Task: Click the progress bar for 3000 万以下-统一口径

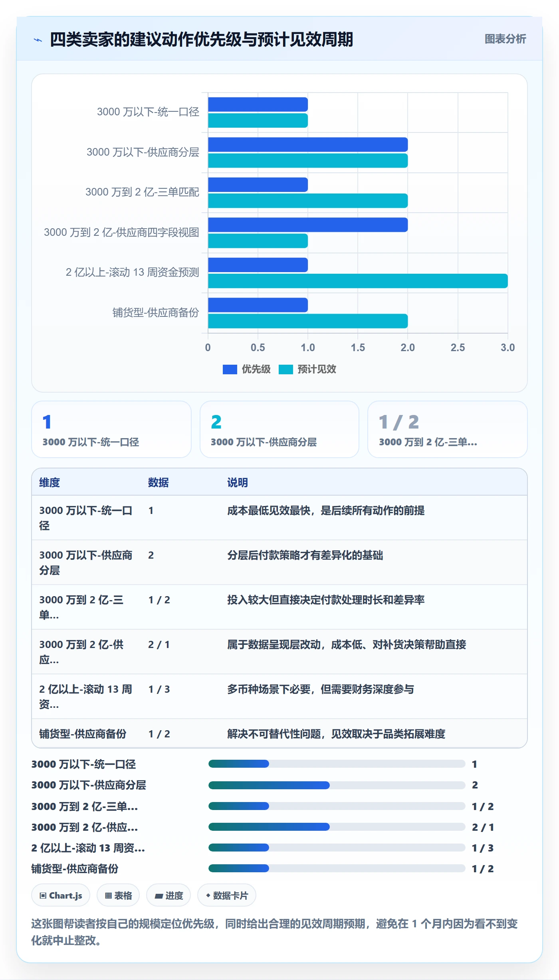Action: coord(337,764)
